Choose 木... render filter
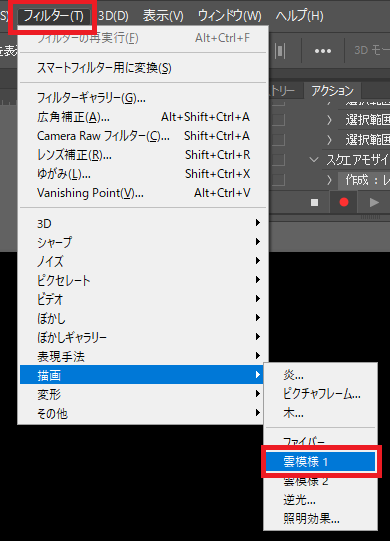390x541 pixels. (x=321, y=413)
